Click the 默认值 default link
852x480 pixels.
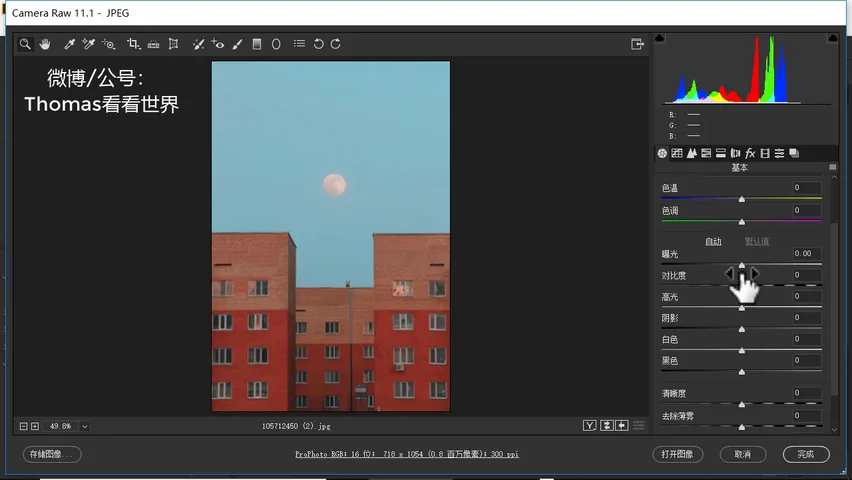pyautogui.click(x=756, y=241)
